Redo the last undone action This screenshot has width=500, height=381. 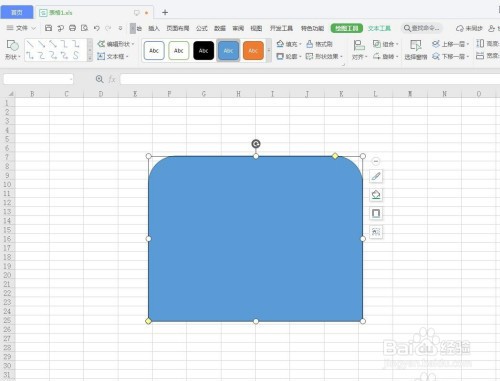click(108, 28)
